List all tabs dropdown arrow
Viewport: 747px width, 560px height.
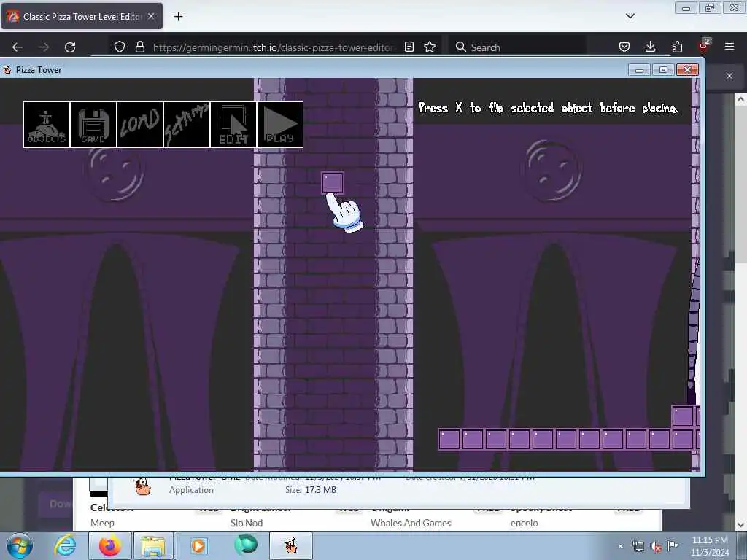(630, 16)
